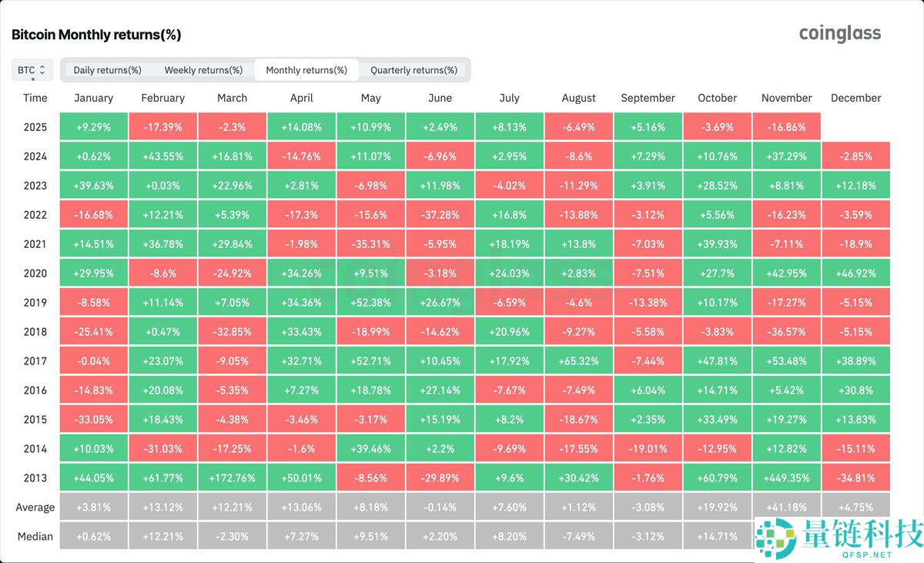The height and width of the screenshot is (563, 924).
Task: Select the Monthly returns(%) tab
Action: pos(306,70)
